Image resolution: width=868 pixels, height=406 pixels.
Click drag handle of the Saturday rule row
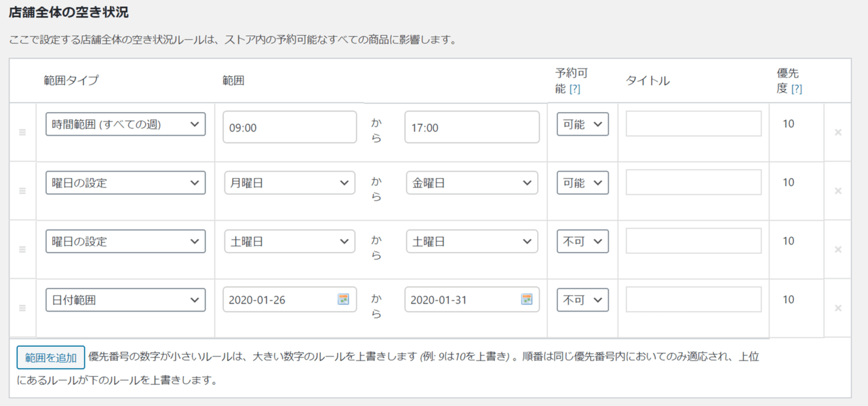22,249
